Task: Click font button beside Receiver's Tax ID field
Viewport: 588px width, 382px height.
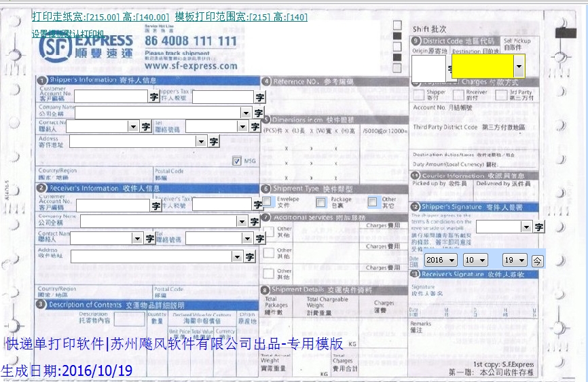Action: (x=257, y=205)
